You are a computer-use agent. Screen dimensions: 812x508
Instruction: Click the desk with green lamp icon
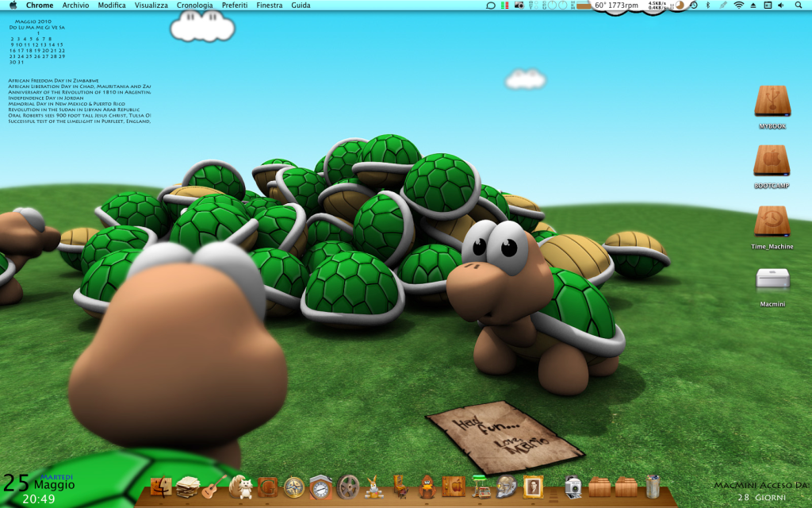pos(480,487)
